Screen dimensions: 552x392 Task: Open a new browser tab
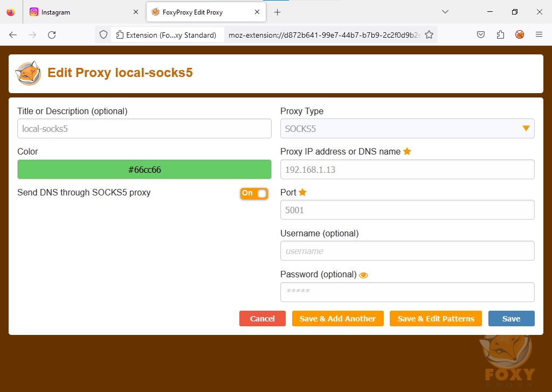[x=278, y=12]
